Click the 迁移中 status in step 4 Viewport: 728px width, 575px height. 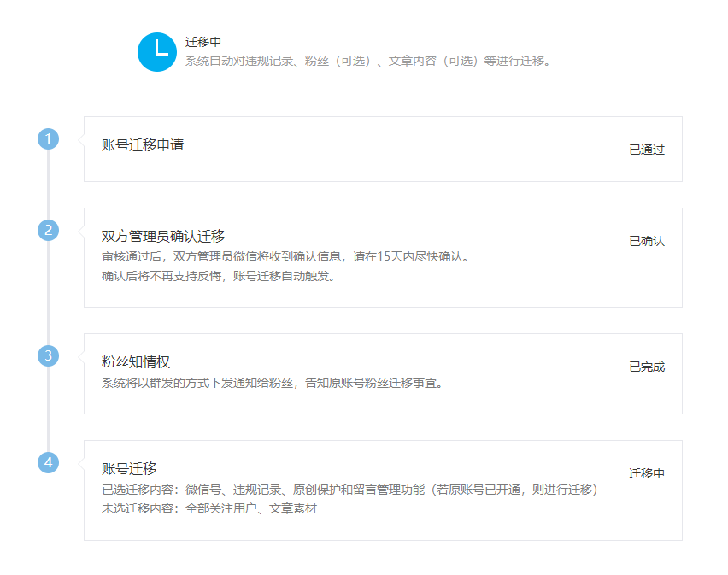tap(647, 473)
